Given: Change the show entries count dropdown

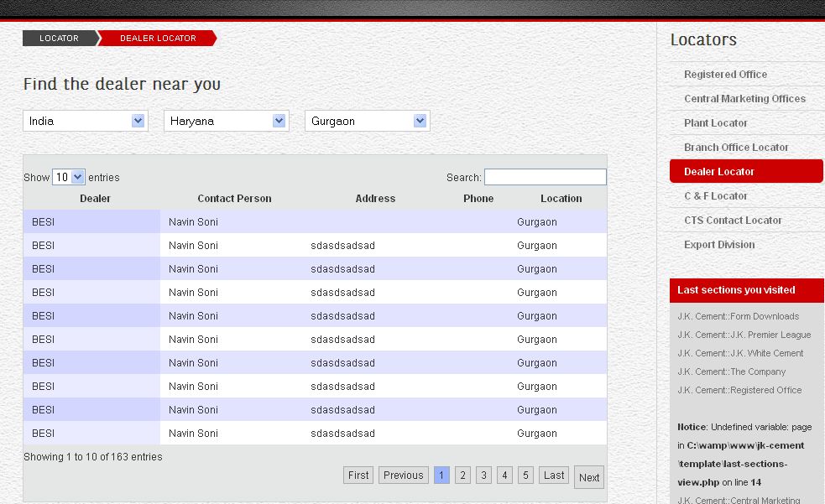Looking at the screenshot, I should pyautogui.click(x=69, y=177).
